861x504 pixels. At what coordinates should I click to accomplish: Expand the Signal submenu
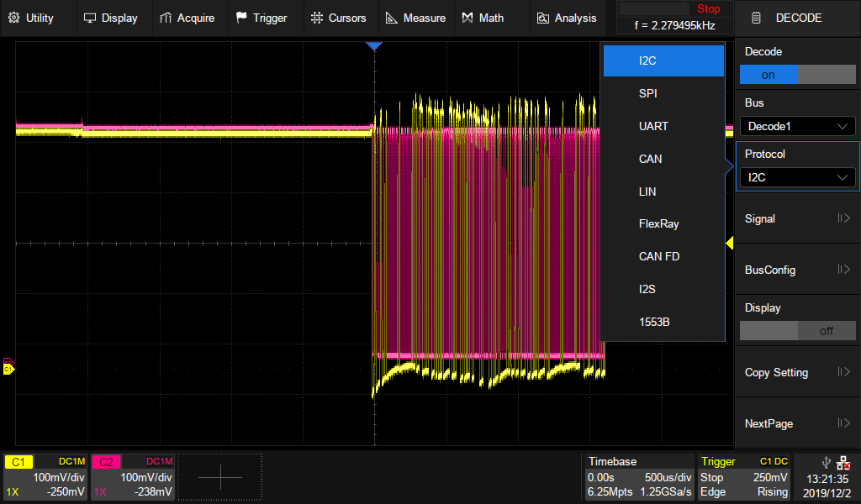click(x=797, y=218)
